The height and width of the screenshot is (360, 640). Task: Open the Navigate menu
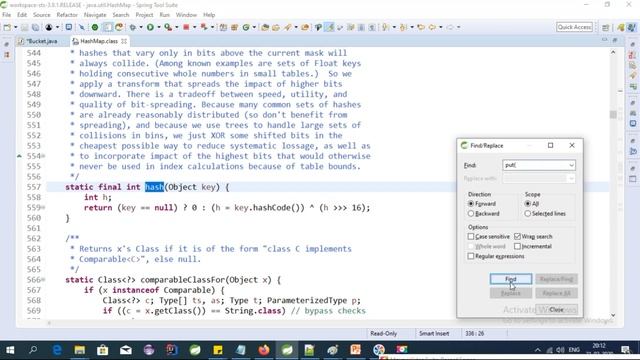[95, 15]
